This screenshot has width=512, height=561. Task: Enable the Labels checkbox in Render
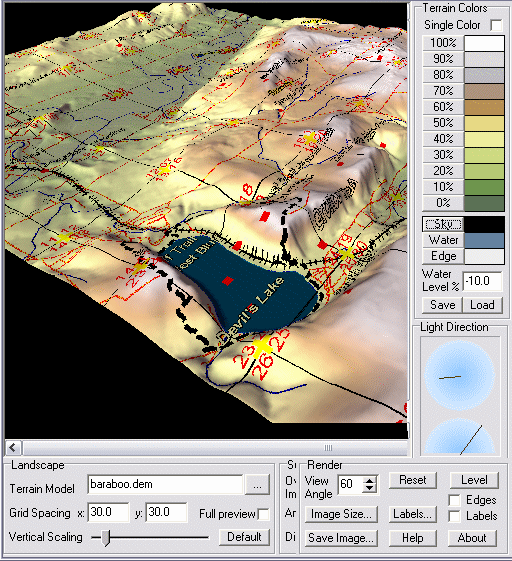pos(454,516)
